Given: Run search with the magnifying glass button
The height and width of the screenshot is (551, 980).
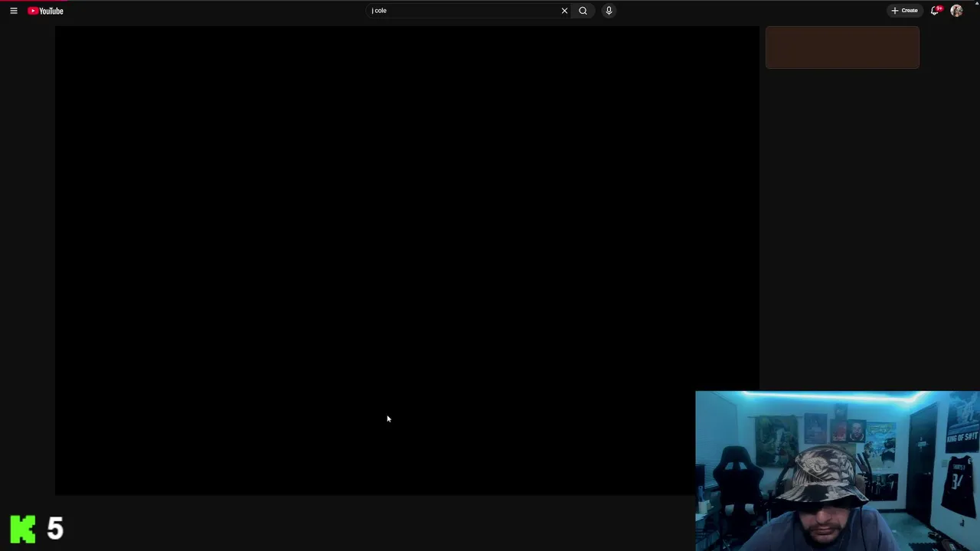Looking at the screenshot, I should [583, 11].
